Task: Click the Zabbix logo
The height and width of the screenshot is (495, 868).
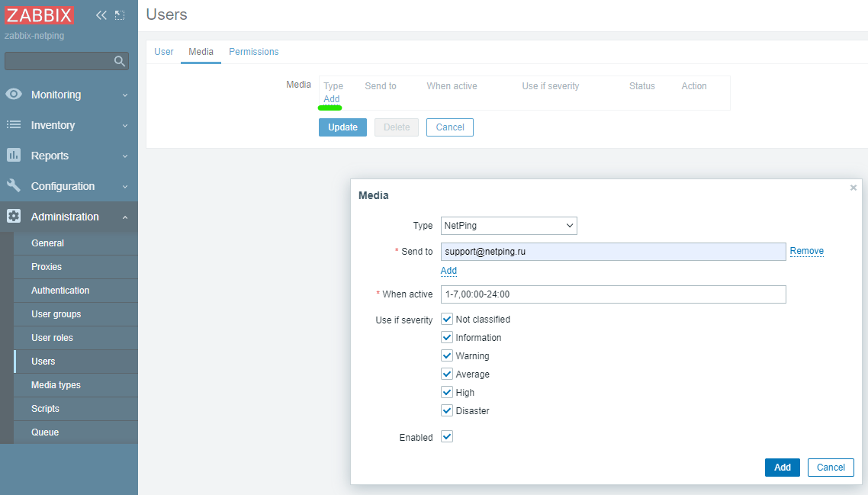Action: (x=40, y=15)
